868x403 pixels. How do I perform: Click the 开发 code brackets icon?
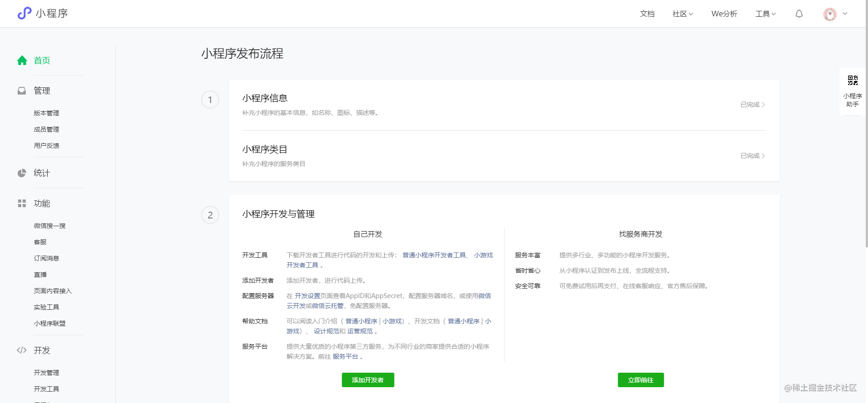pyautogui.click(x=22, y=350)
